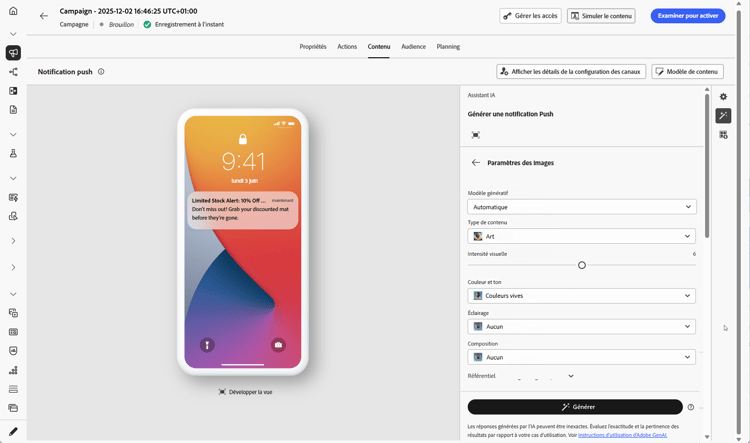Click Simuler le contenu button
Viewport: 750px width, 443px height.
pos(601,16)
